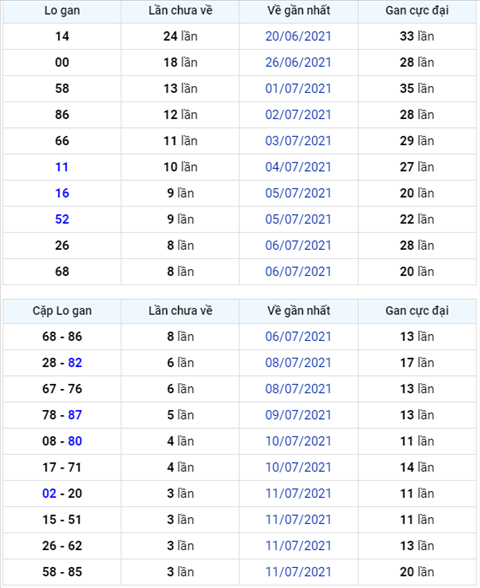Viewport: 480px width, 588px height.
Task: Select the 29 lần cell
Action: pos(417,141)
